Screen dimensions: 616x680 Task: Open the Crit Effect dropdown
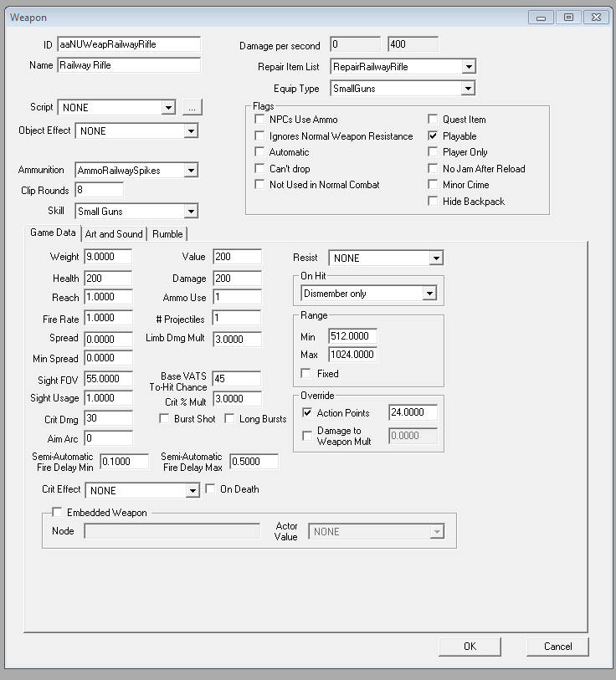point(192,490)
